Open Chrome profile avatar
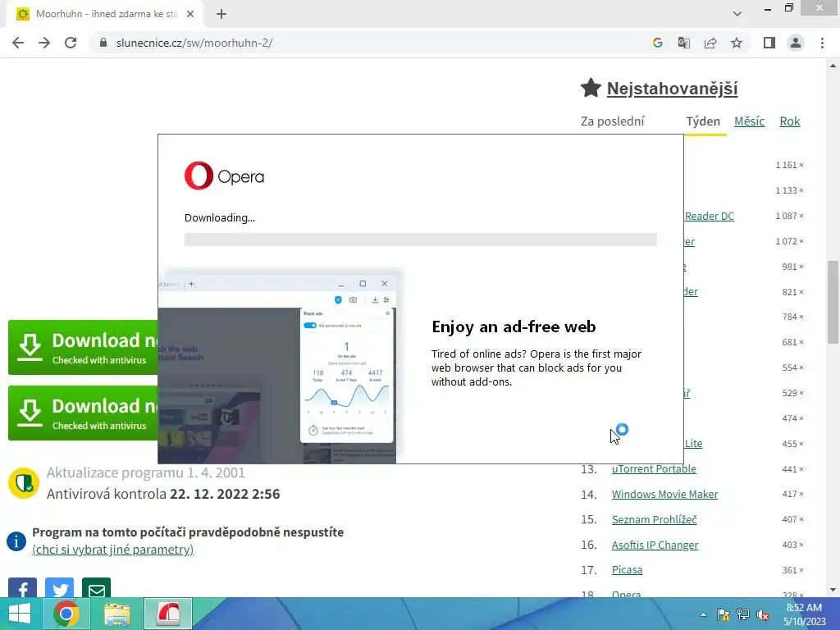This screenshot has width=840, height=630. click(x=796, y=43)
